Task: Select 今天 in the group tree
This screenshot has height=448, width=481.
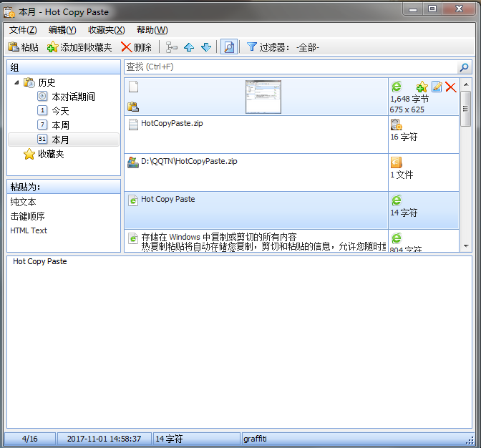Action: (60, 111)
